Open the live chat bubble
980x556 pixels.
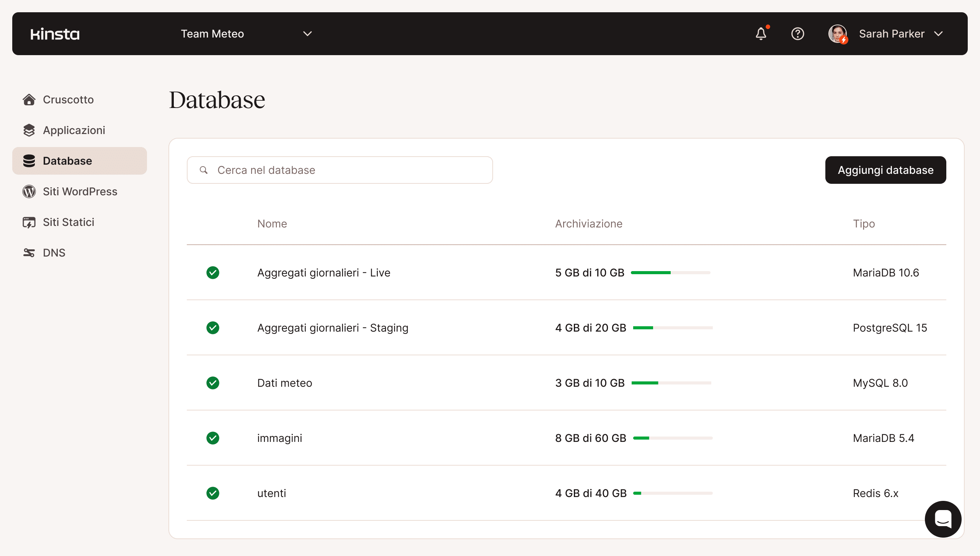[x=943, y=519]
